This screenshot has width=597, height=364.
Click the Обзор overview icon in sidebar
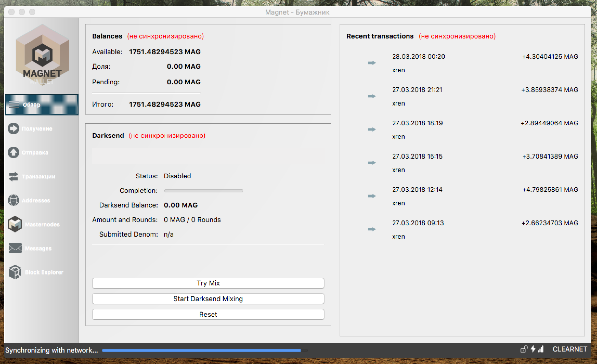point(14,105)
